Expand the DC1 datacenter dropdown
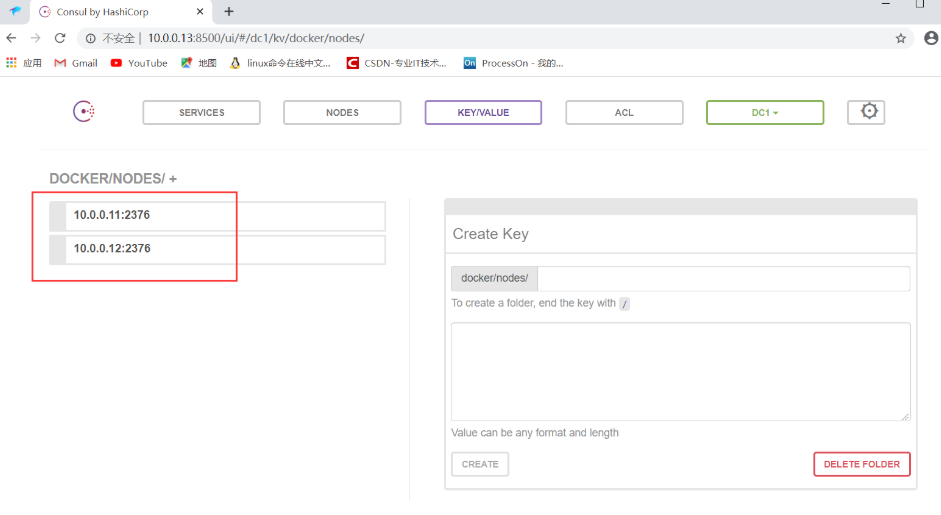 click(765, 112)
